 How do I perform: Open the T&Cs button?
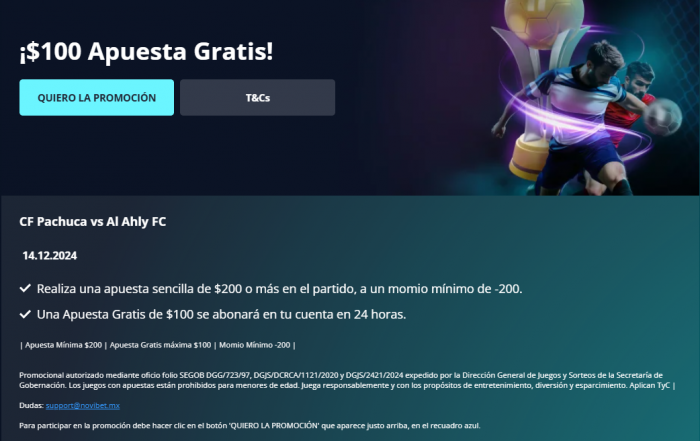click(258, 97)
